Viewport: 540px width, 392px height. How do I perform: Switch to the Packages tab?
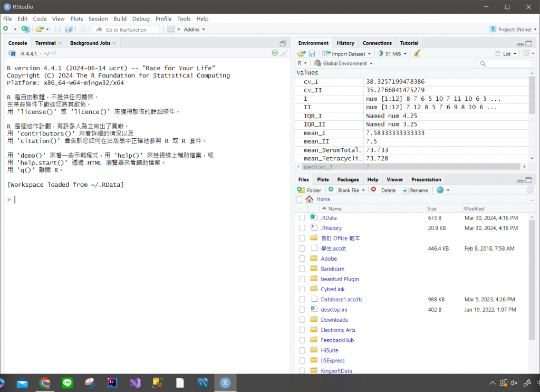[348, 180]
